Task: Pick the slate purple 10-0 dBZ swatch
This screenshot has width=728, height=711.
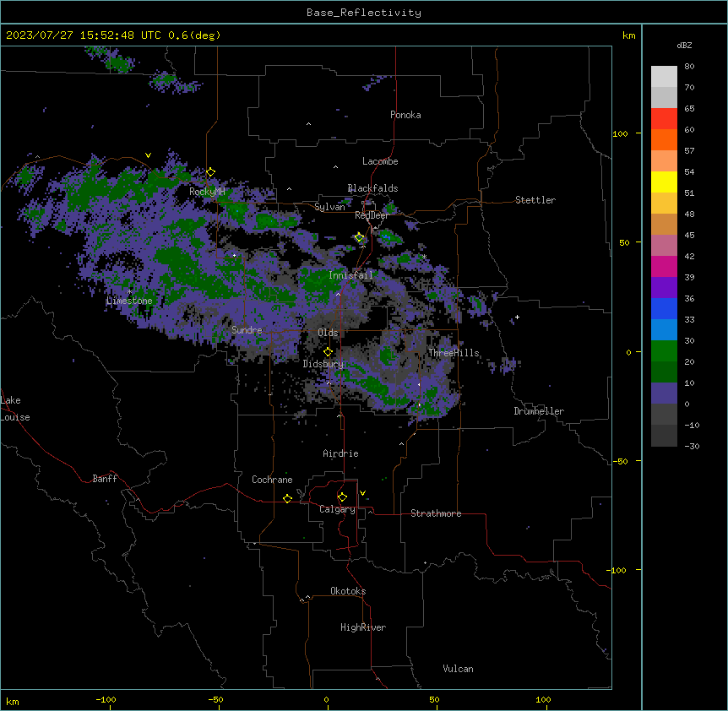Action: click(664, 393)
